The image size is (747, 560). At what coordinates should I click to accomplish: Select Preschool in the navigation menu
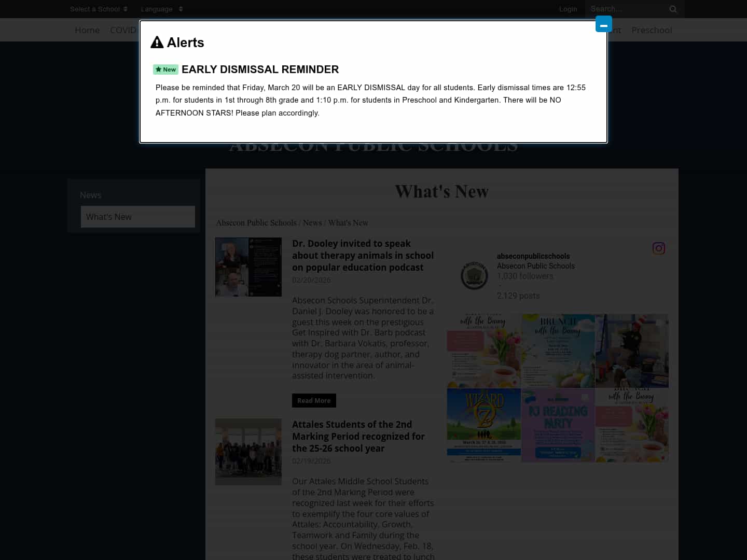[652, 30]
